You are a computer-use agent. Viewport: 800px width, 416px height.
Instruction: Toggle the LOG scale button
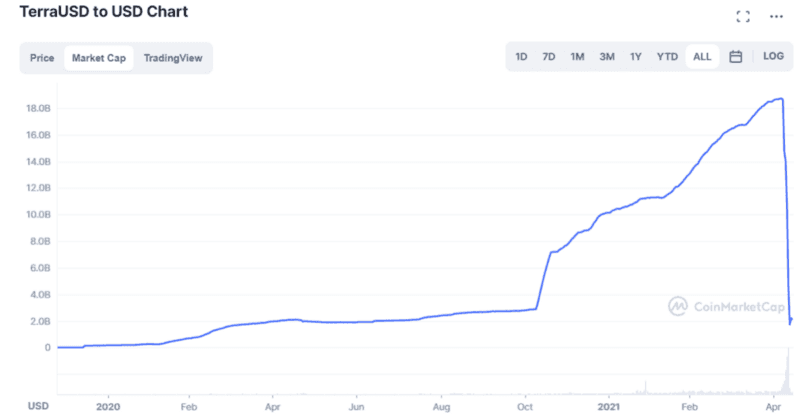tap(773, 56)
